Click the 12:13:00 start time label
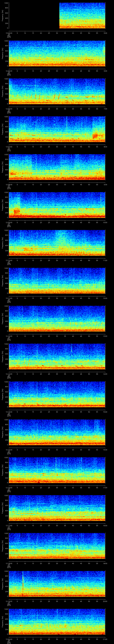 pos(9,374)
